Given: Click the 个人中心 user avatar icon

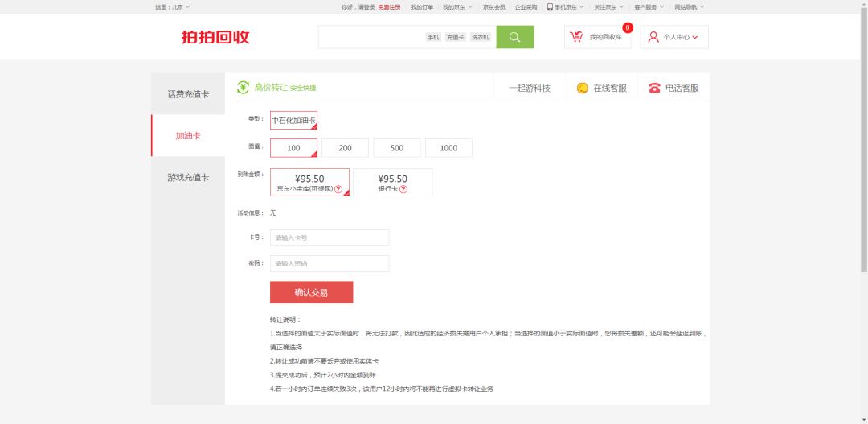Looking at the screenshot, I should coord(653,37).
